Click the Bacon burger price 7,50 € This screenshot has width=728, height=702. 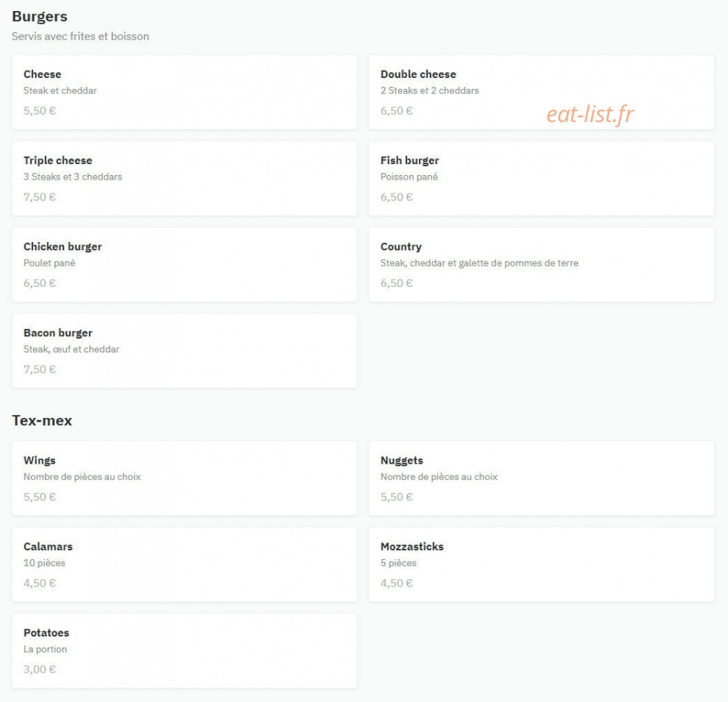click(x=40, y=370)
